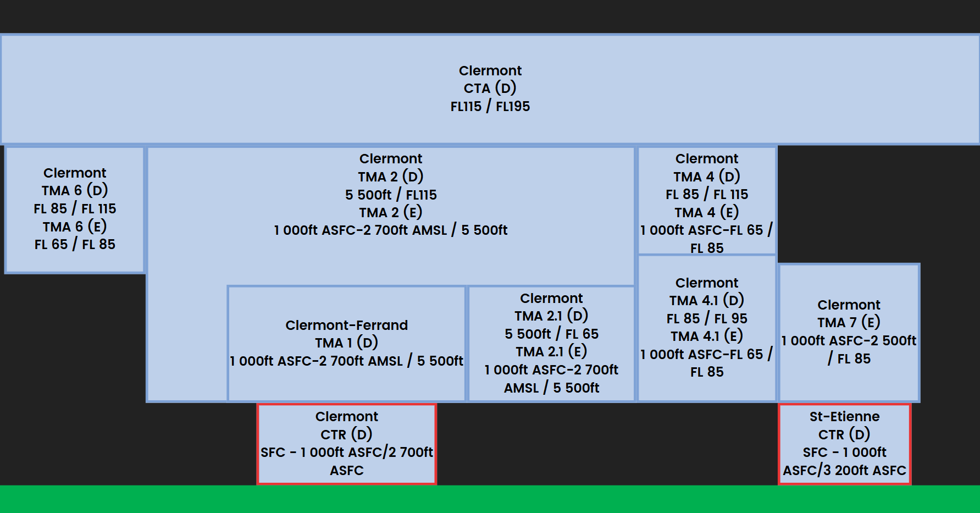
Task: Click the 'ASFC/3 200ft ASFC' text in St-Etienne CTR
Action: tap(845, 470)
